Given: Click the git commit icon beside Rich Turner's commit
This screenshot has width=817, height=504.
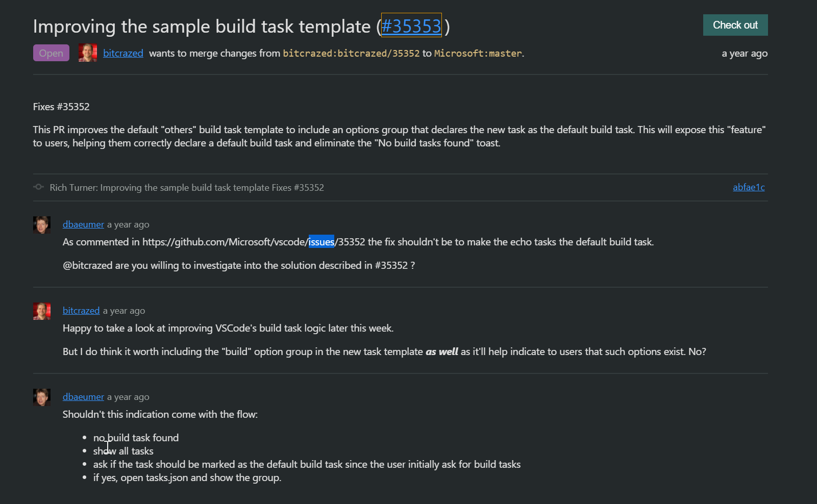Looking at the screenshot, I should [x=39, y=187].
